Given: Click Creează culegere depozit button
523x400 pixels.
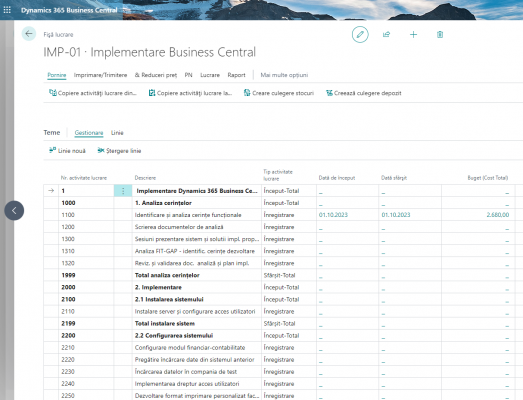Looking at the screenshot, I should point(364,93).
